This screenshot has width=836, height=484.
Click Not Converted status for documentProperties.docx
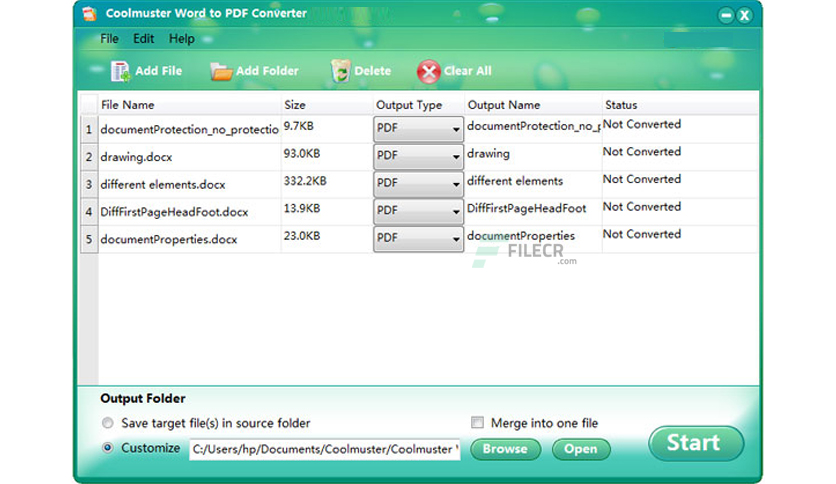pyautogui.click(x=642, y=234)
